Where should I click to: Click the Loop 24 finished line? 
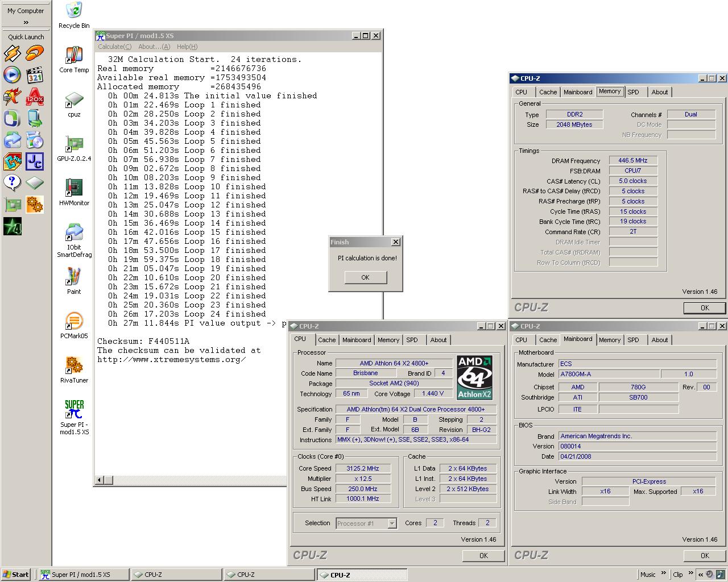click(187, 314)
